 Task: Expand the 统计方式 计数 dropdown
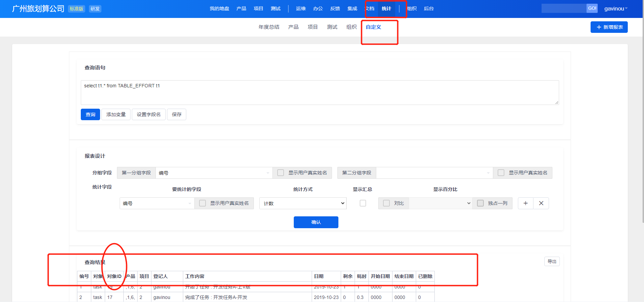303,203
